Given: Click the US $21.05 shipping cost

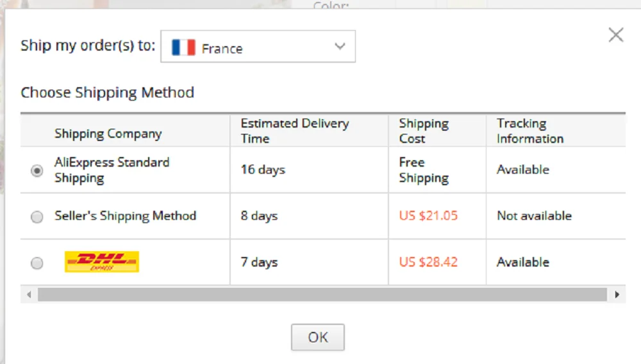Looking at the screenshot, I should [428, 216].
